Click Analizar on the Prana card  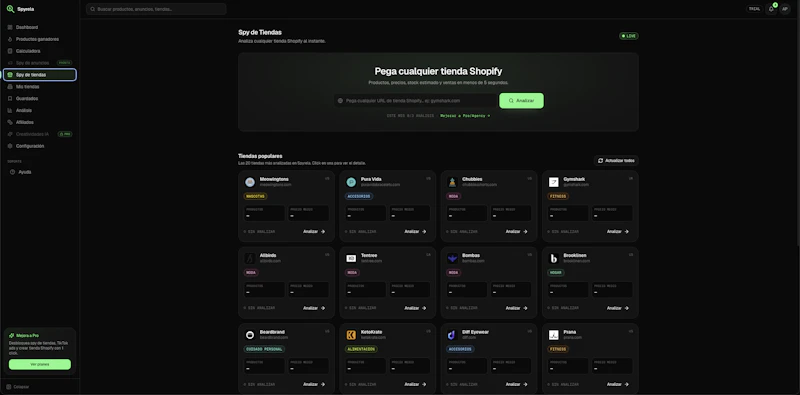[618, 384]
